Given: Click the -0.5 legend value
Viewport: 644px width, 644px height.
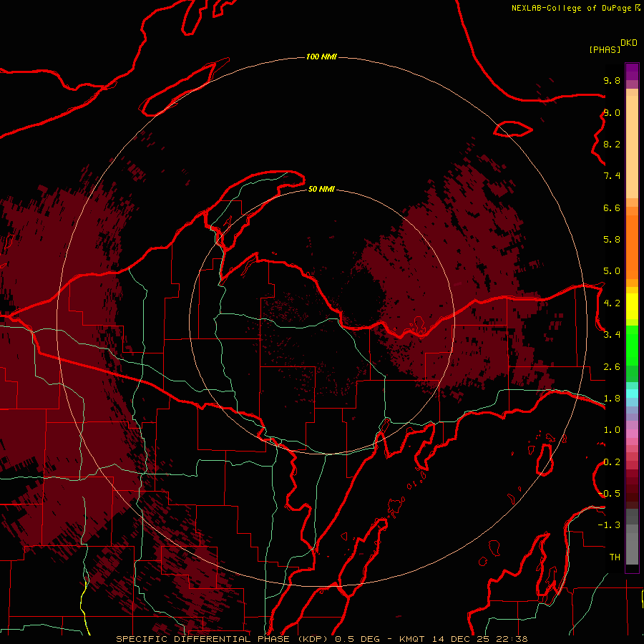Looking at the screenshot, I should (609, 494).
